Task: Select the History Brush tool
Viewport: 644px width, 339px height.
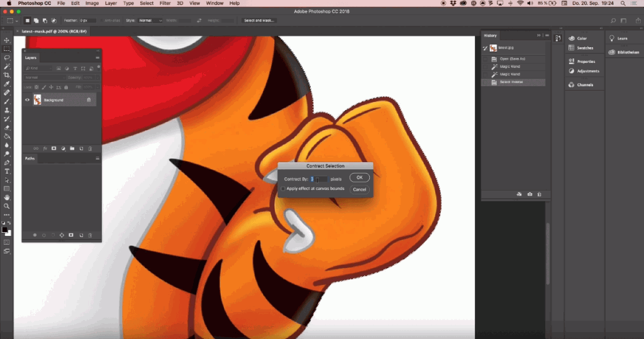Action: pyautogui.click(x=6, y=119)
